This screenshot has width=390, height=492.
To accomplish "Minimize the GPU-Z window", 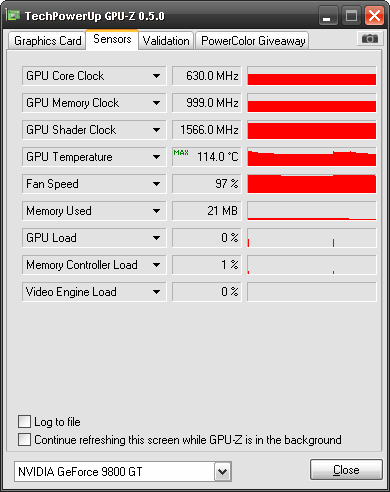I will pos(327,16).
